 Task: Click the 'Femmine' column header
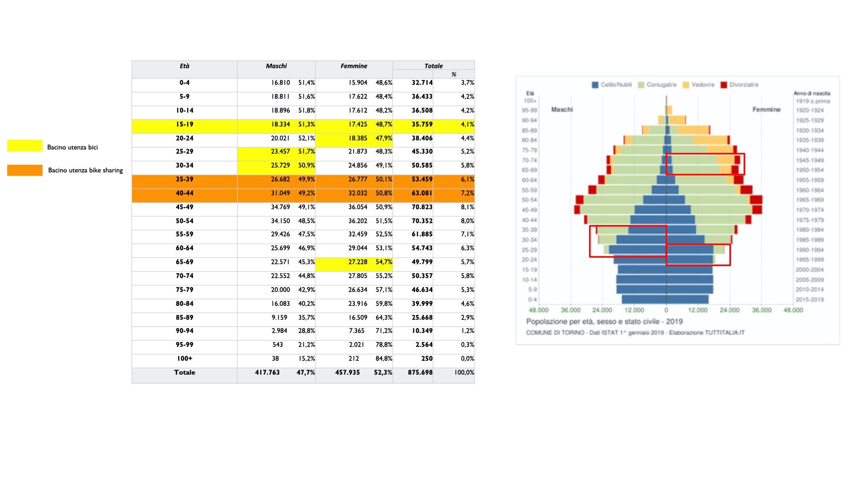354,66
